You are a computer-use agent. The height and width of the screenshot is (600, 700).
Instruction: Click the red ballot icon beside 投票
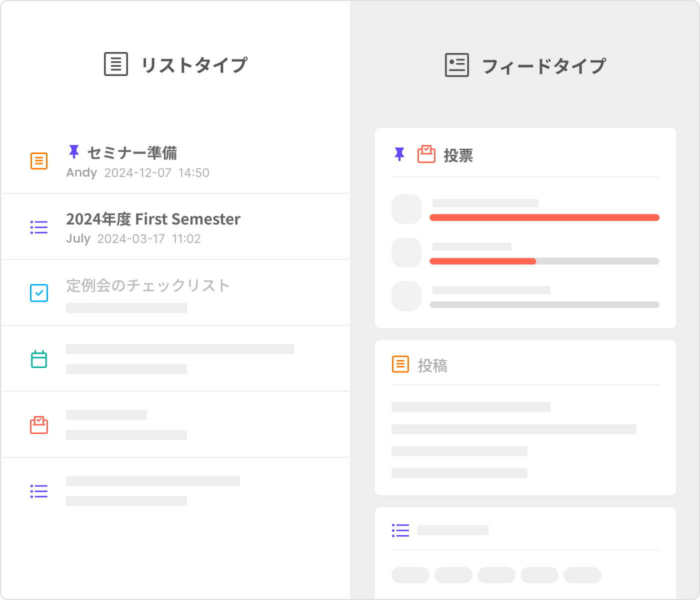point(426,154)
